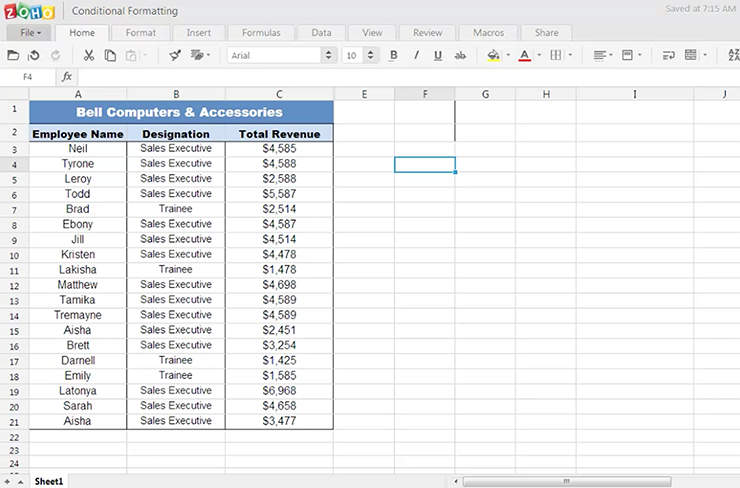Switch to the Formulas tab
740x488 pixels.
click(260, 32)
